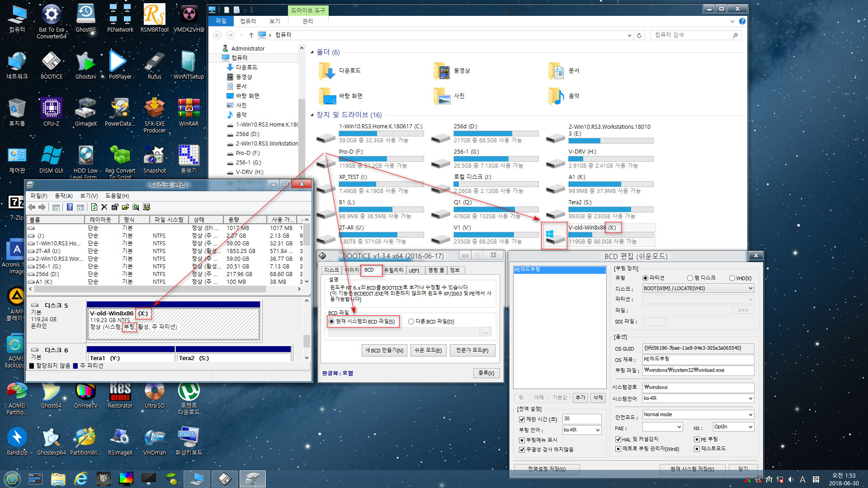Switch to the 유틸리티 tab in BOOTICE

click(x=393, y=270)
